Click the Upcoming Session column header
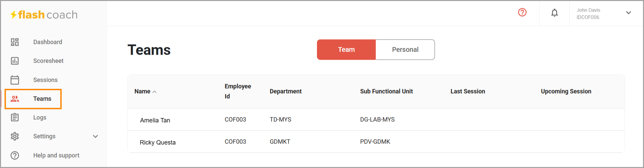This screenshot has width=644, height=168. pyautogui.click(x=566, y=91)
